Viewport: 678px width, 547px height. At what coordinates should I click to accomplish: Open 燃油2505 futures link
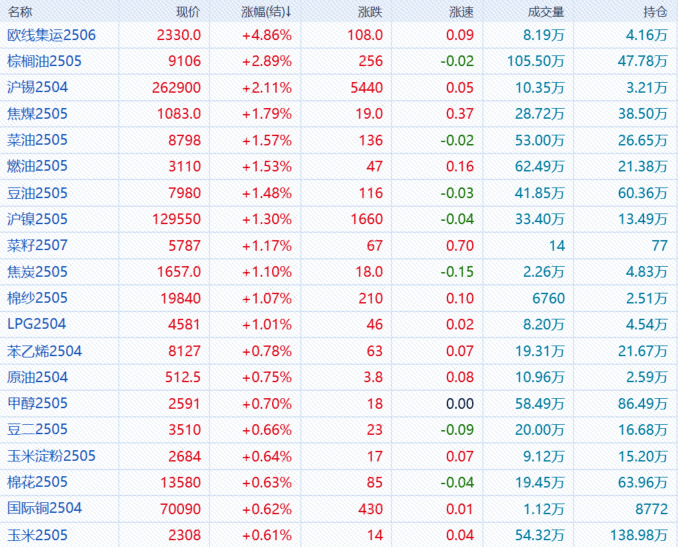[38, 166]
